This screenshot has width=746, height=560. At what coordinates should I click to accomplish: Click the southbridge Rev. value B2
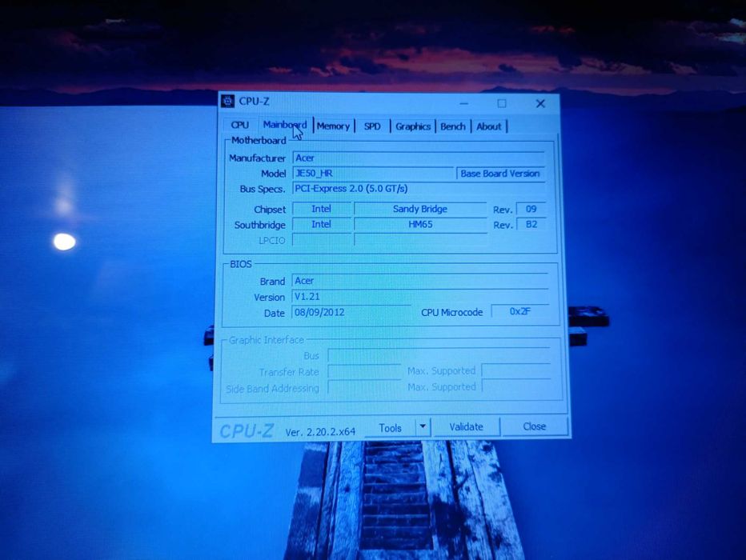pyautogui.click(x=531, y=224)
